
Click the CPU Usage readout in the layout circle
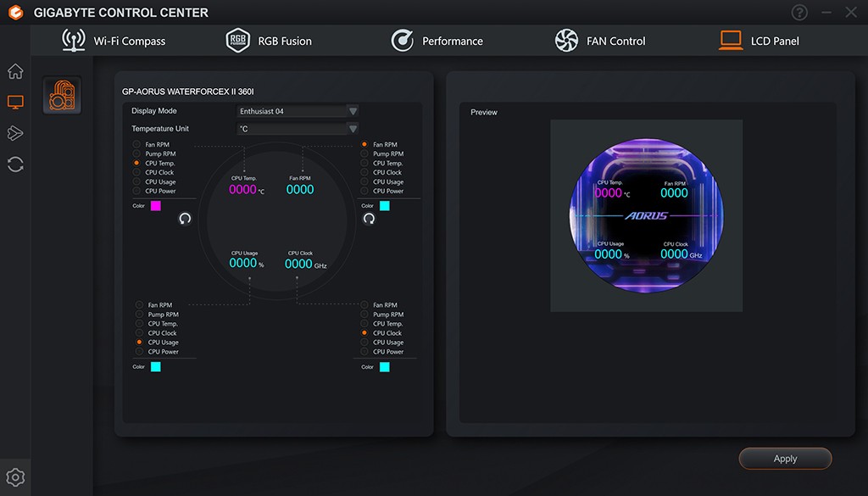[x=247, y=260]
